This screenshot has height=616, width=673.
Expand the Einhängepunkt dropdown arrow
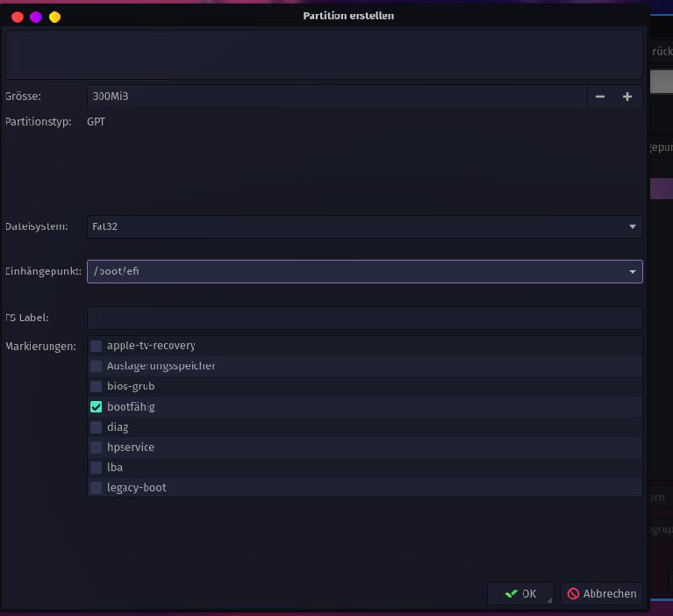click(x=632, y=272)
